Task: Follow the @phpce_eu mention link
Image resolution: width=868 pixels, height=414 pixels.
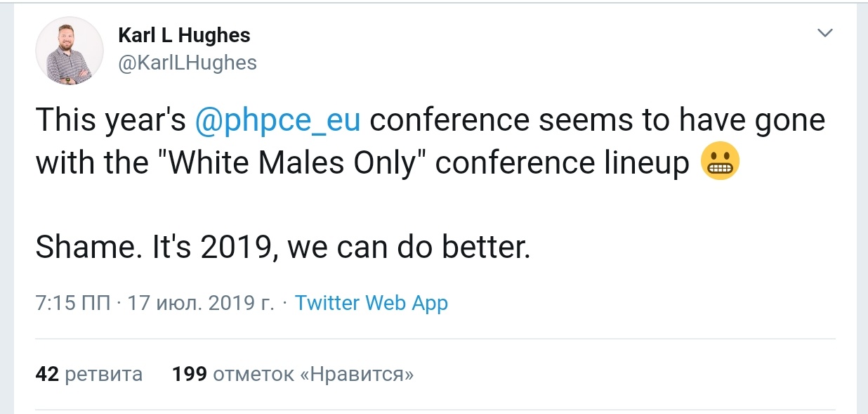Action: [278, 120]
